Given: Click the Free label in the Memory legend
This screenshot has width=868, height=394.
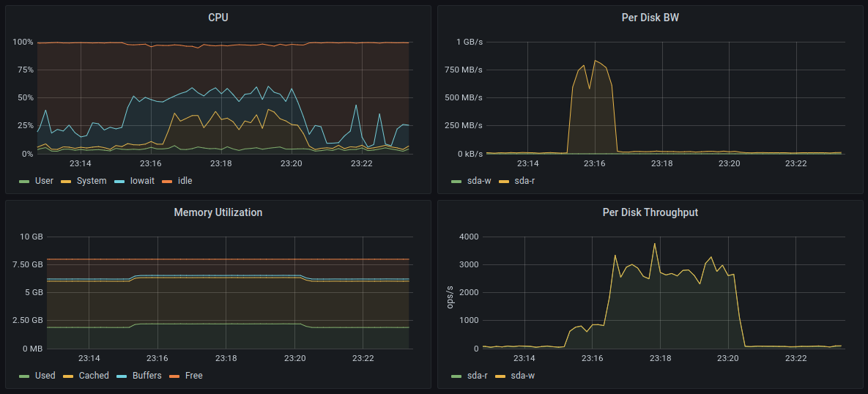Looking at the screenshot, I should (193, 376).
